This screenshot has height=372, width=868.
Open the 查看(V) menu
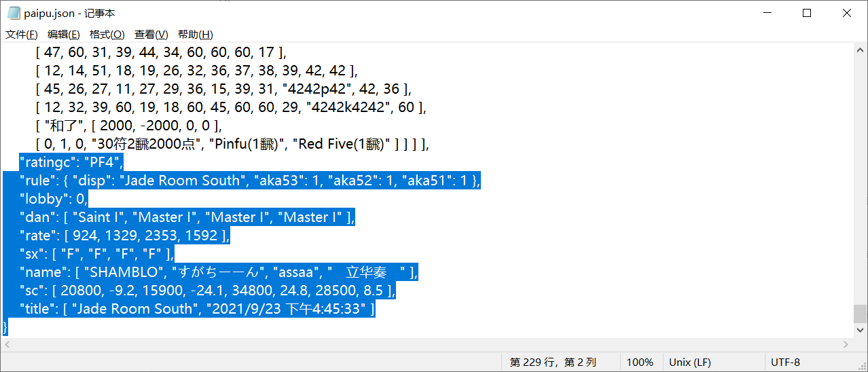(x=151, y=35)
